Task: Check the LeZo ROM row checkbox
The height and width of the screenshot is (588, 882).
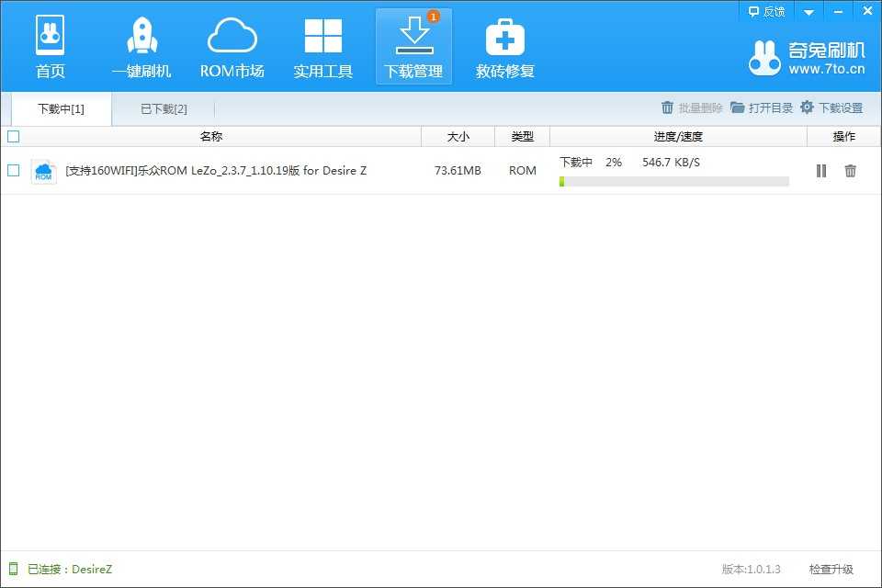Action: tap(14, 170)
